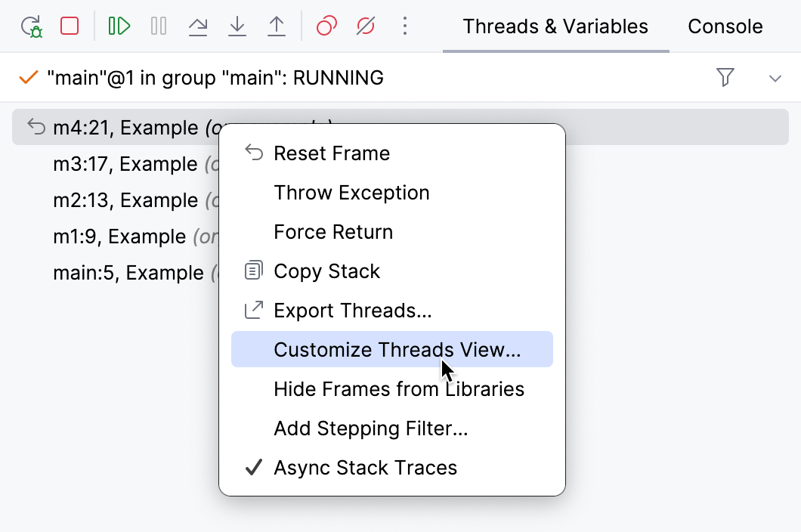Resume program execution
The width and height of the screenshot is (801, 532).
point(119,26)
